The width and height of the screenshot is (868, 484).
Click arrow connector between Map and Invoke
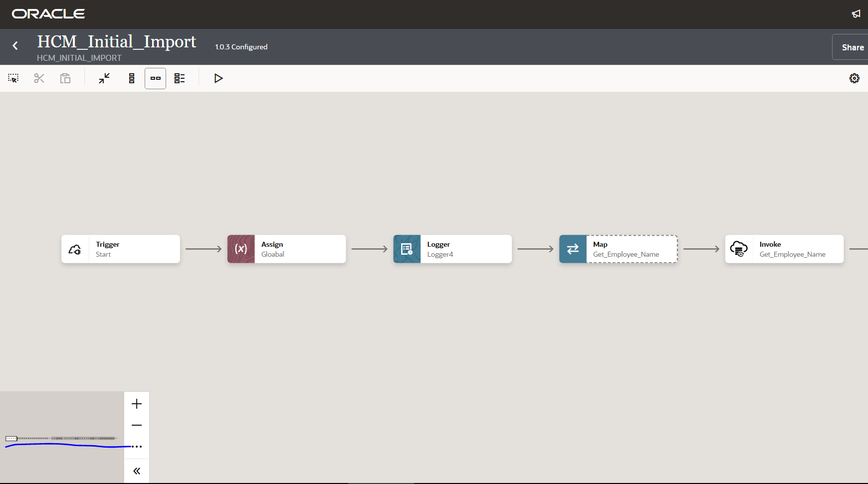pyautogui.click(x=701, y=249)
